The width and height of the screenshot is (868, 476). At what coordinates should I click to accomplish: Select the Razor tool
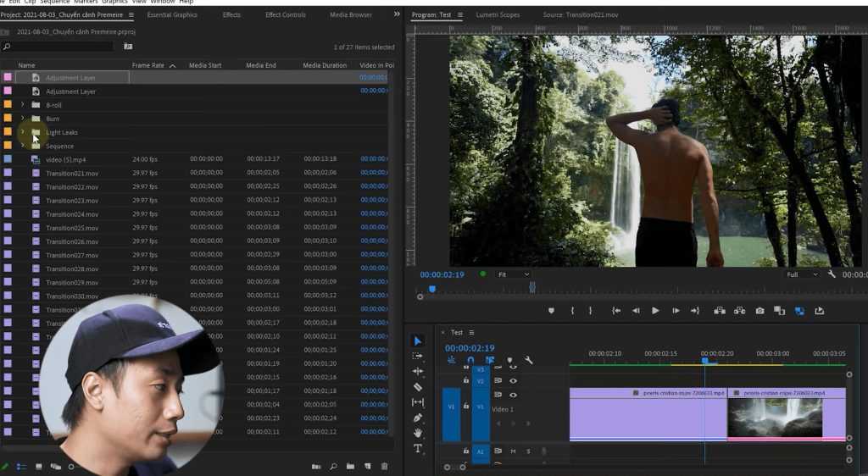[x=418, y=387]
